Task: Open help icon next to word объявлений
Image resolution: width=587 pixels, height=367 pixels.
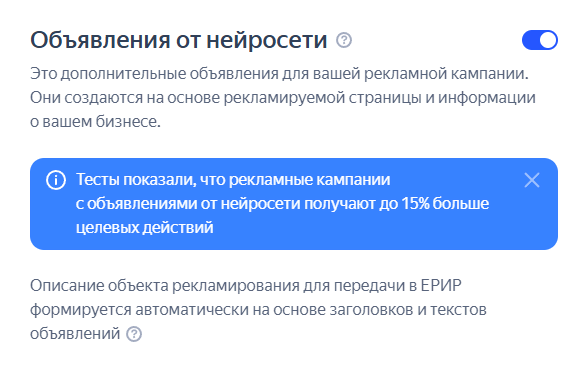Action: click(x=134, y=334)
